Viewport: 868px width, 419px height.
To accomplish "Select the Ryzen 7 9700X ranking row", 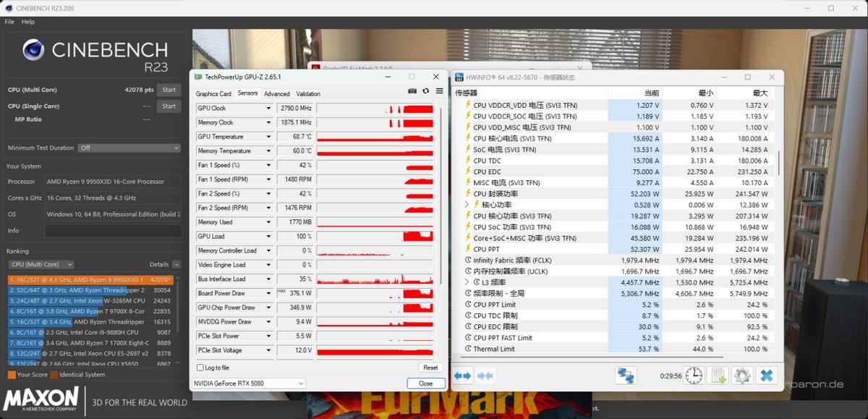I will [90, 311].
